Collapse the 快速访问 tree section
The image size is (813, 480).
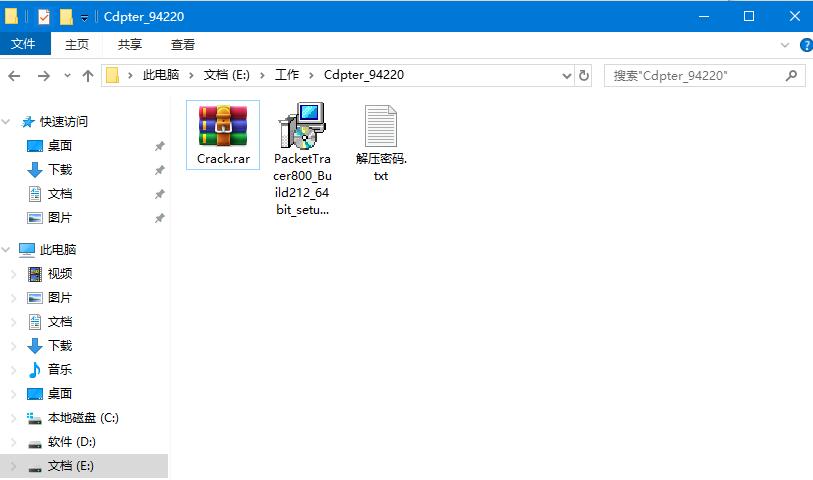click(6, 122)
